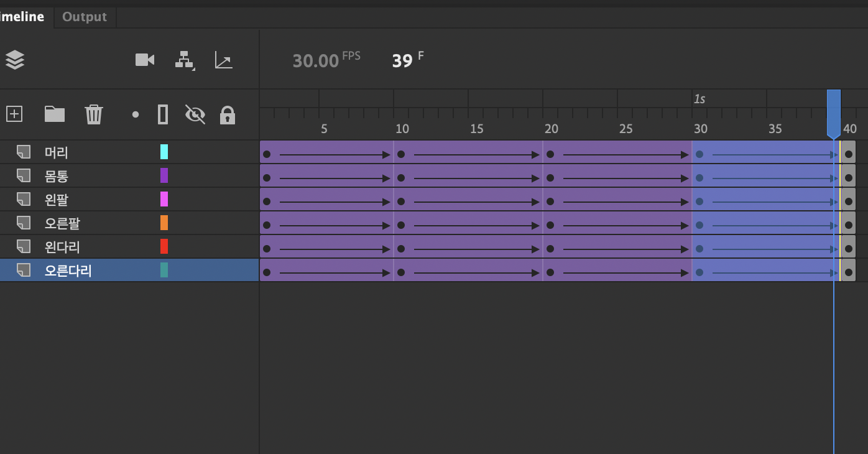Screen dimensions: 868x454
Task: Click the magenta color swatch of 왼팔
Action: pos(164,199)
